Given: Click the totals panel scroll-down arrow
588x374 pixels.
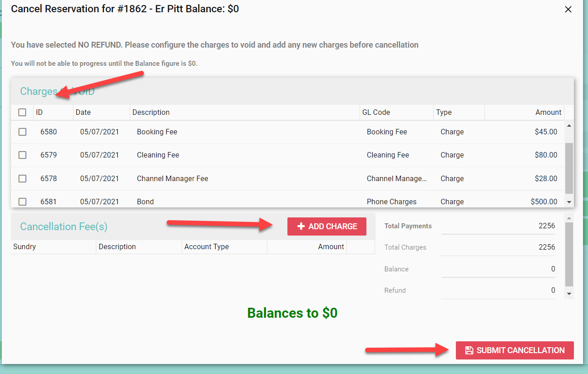Looking at the screenshot, I should click(x=569, y=294).
